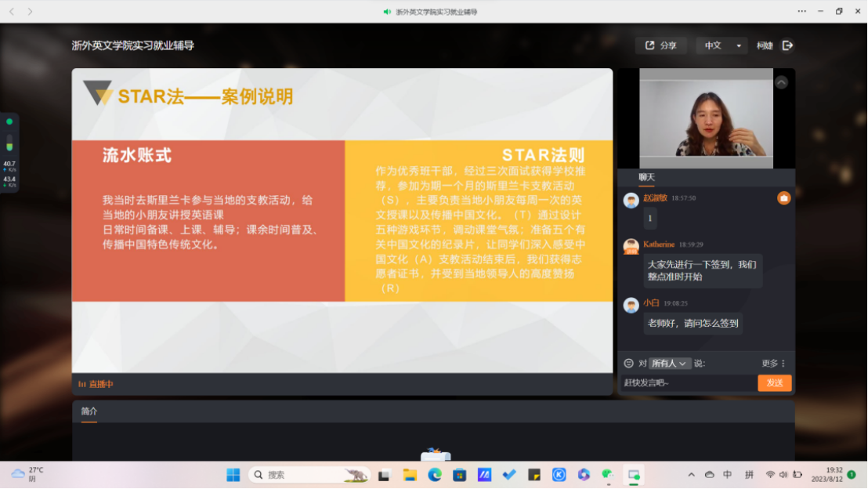The width and height of the screenshot is (868, 489).
Task: Open the 中文 language dropdown
Action: click(722, 45)
